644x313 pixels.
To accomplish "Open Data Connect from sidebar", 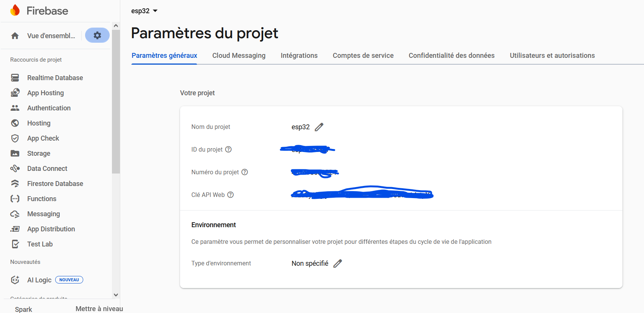I will tap(47, 169).
